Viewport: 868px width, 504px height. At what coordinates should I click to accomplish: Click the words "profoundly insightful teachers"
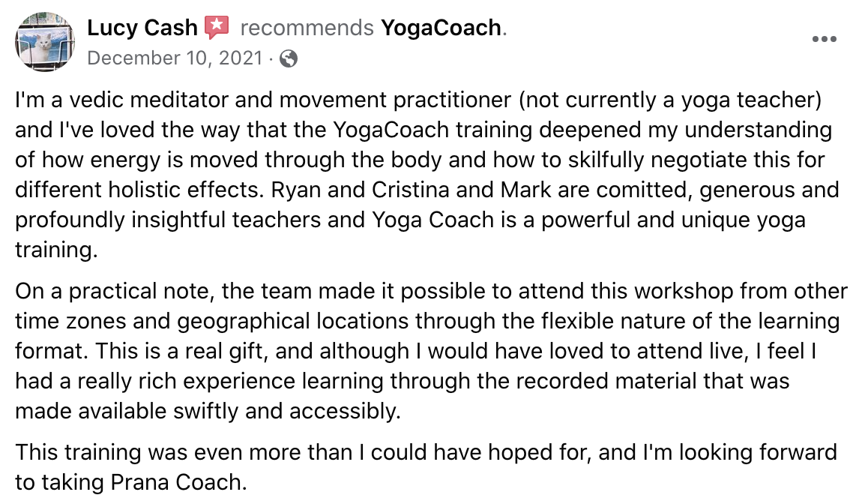pos(168,220)
